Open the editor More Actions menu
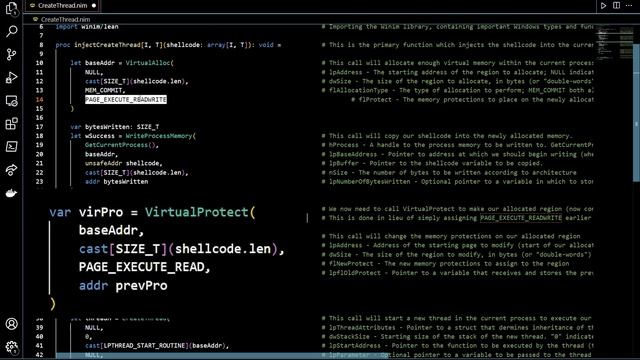Screen dimensions: 640x360 pos(629,5)
